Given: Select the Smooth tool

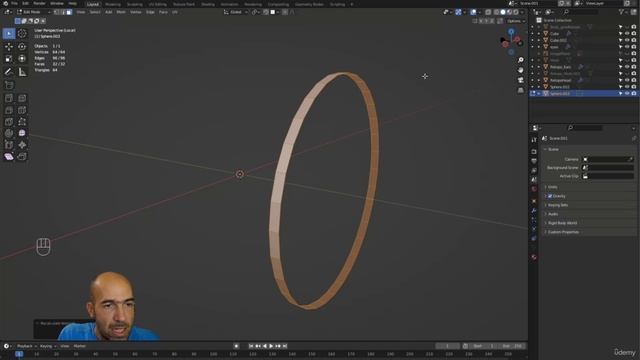Looking at the screenshot, I should 22,133.
